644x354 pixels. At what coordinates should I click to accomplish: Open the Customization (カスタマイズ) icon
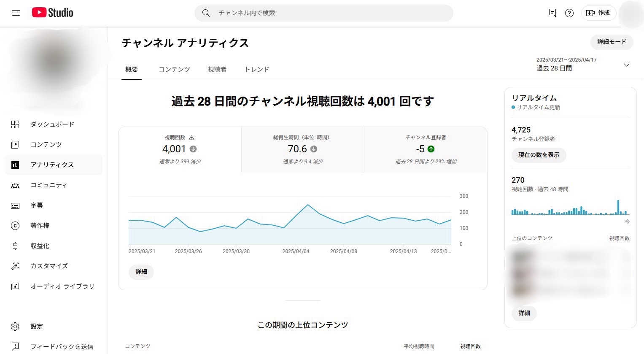(16, 266)
